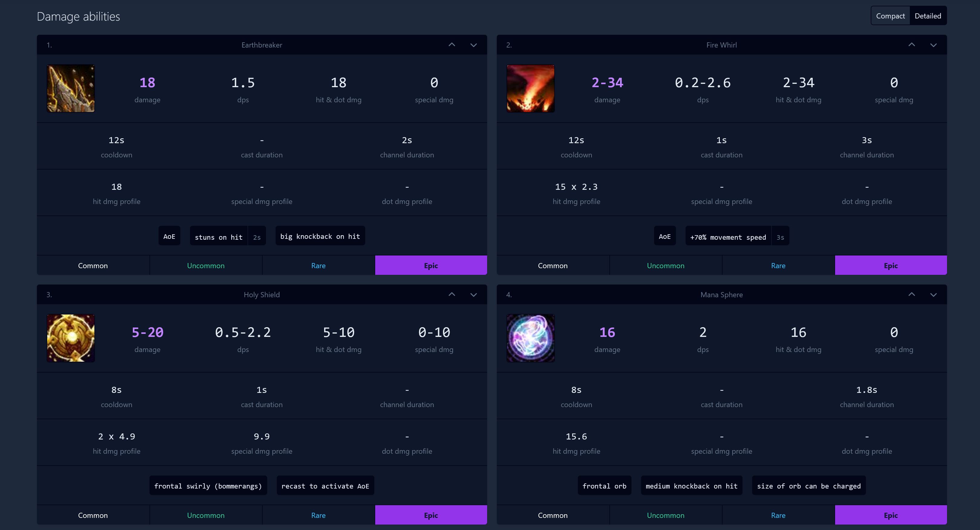Switch to Detailed view
The width and height of the screenshot is (980, 530).
coord(927,16)
